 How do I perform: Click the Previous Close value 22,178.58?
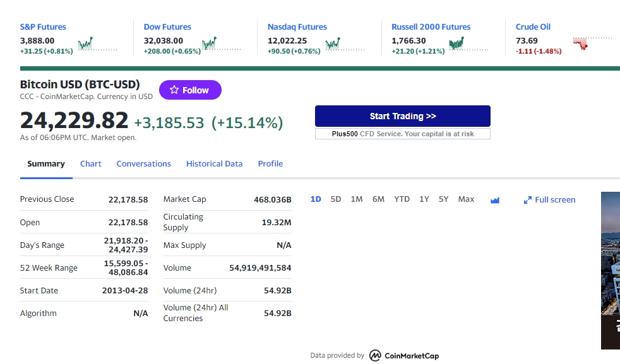(x=128, y=199)
